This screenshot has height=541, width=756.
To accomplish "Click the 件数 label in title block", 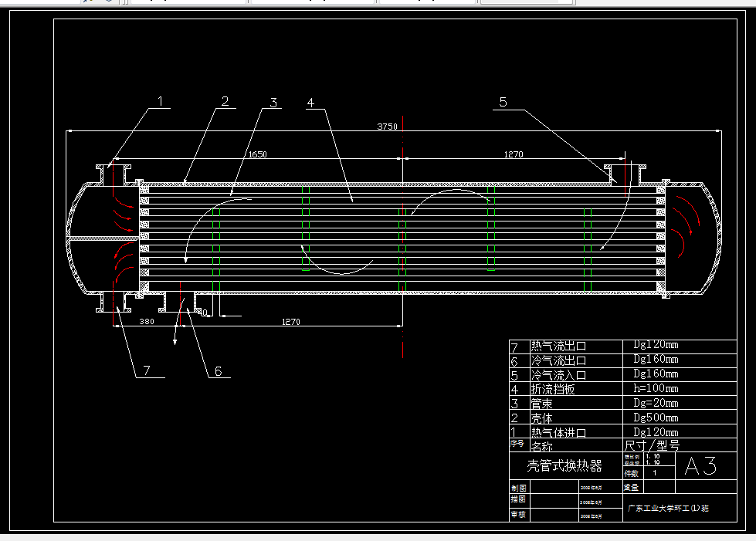I will click(631, 474).
